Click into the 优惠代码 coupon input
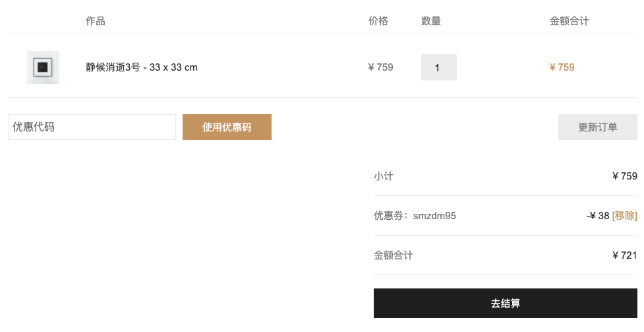644x332 pixels. pos(92,127)
